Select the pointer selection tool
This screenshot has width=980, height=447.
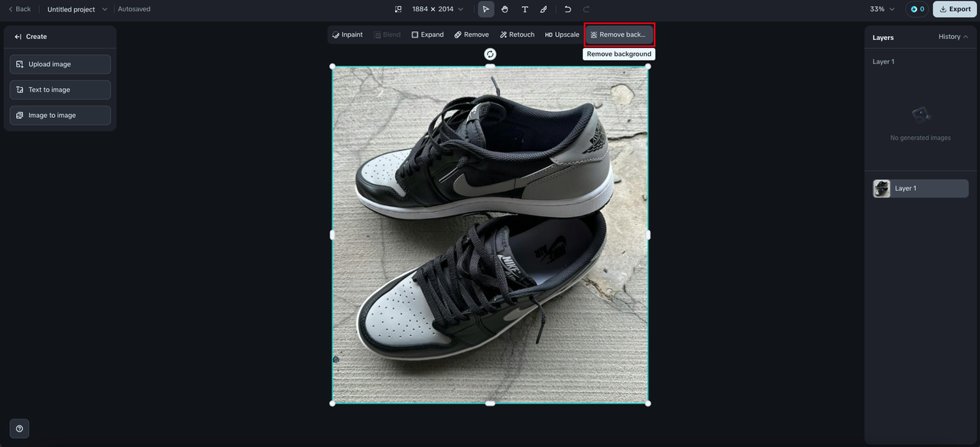(485, 9)
